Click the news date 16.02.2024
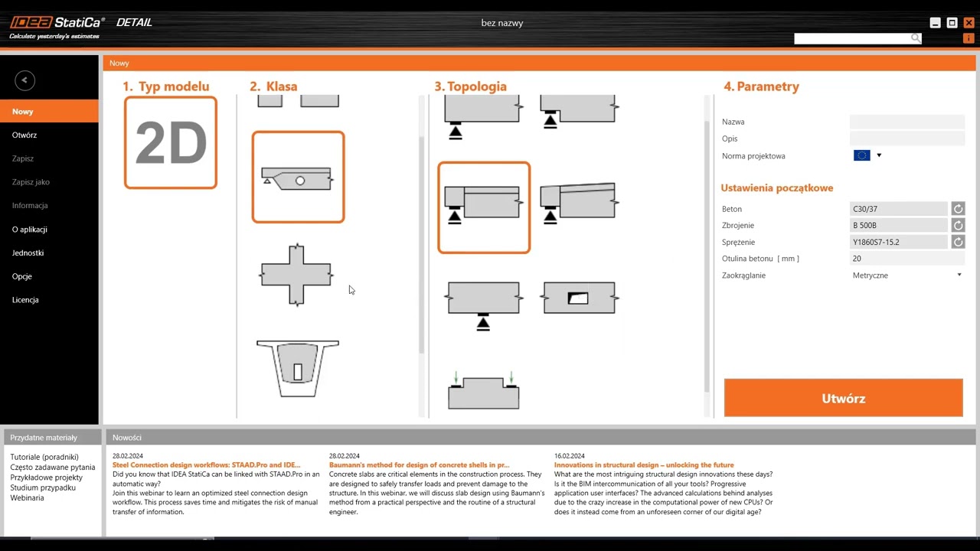The height and width of the screenshot is (551, 980). (x=570, y=456)
